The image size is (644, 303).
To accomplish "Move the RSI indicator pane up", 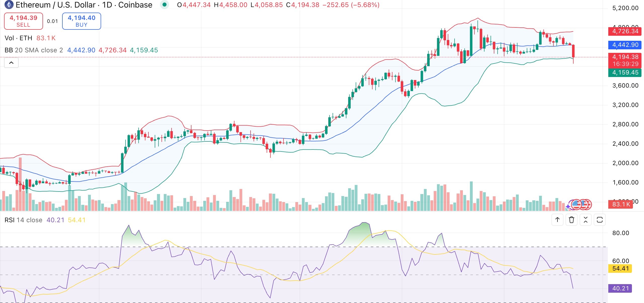I will point(558,220).
